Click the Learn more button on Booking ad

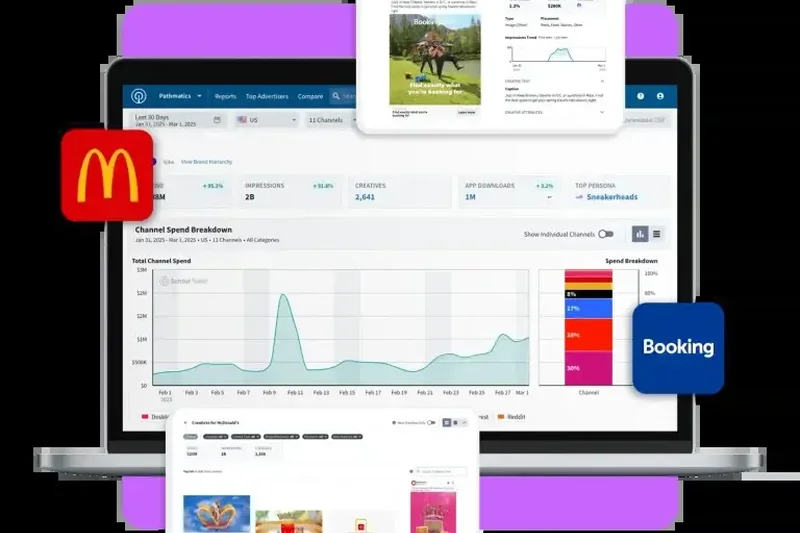pyautogui.click(x=466, y=112)
